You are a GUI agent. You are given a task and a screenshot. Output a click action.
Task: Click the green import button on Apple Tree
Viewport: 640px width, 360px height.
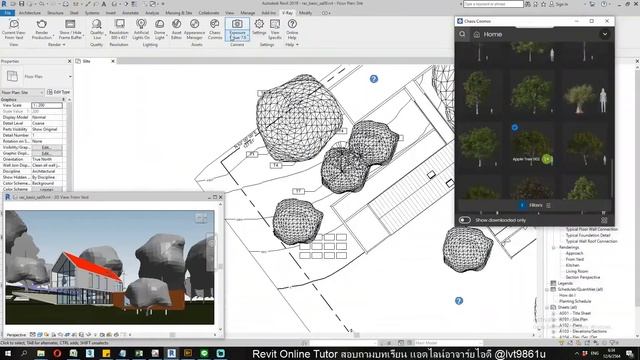point(547,159)
